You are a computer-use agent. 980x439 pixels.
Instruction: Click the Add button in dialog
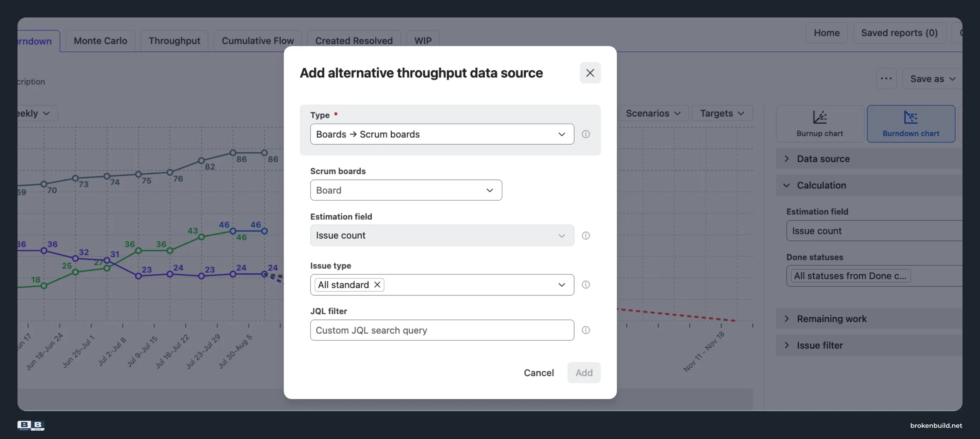coord(584,372)
